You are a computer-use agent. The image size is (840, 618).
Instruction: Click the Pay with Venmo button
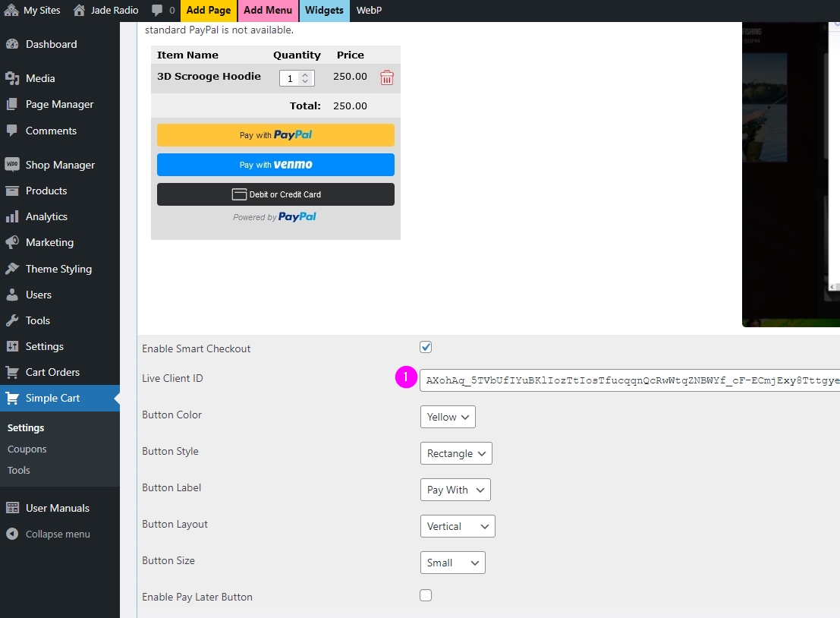(x=275, y=165)
